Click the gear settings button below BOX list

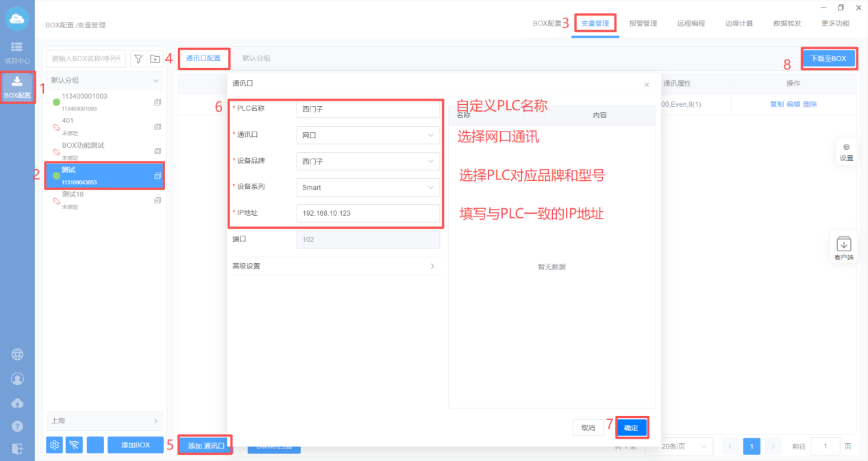[x=54, y=445]
